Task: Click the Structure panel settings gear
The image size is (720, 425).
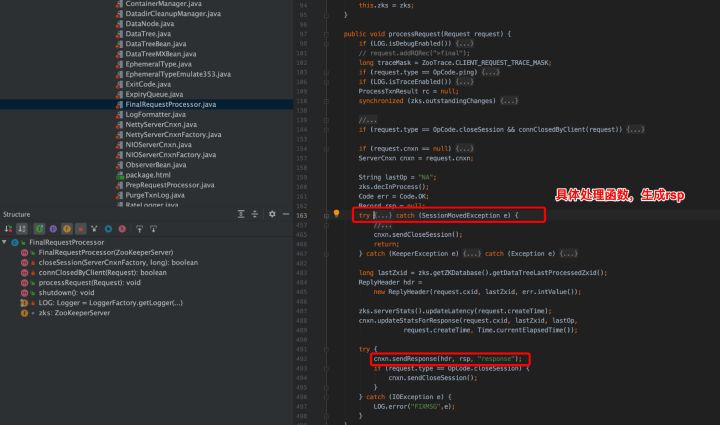Action: 272,214
